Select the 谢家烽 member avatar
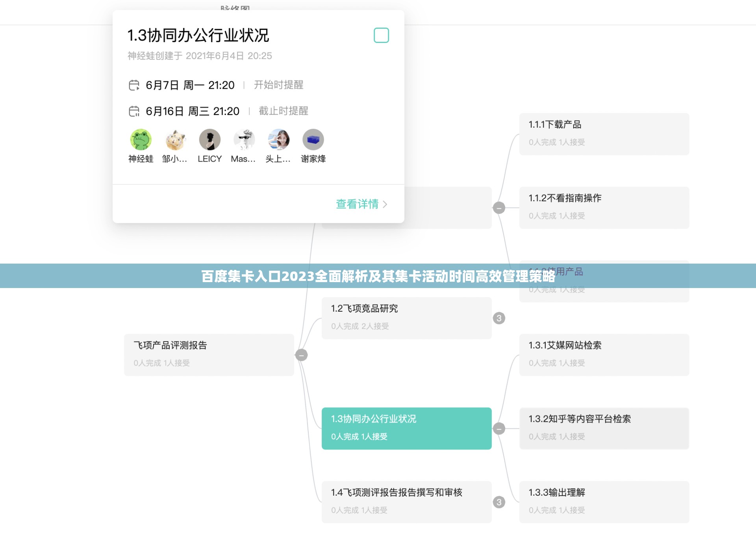 313,140
